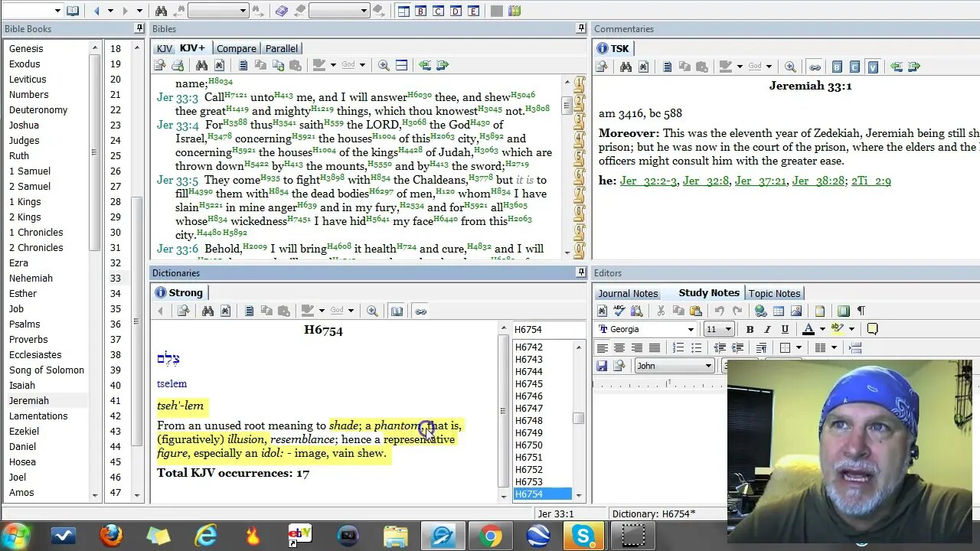Open the font size 11 dropdown
This screenshot has width=980, height=551.
pyautogui.click(x=727, y=329)
